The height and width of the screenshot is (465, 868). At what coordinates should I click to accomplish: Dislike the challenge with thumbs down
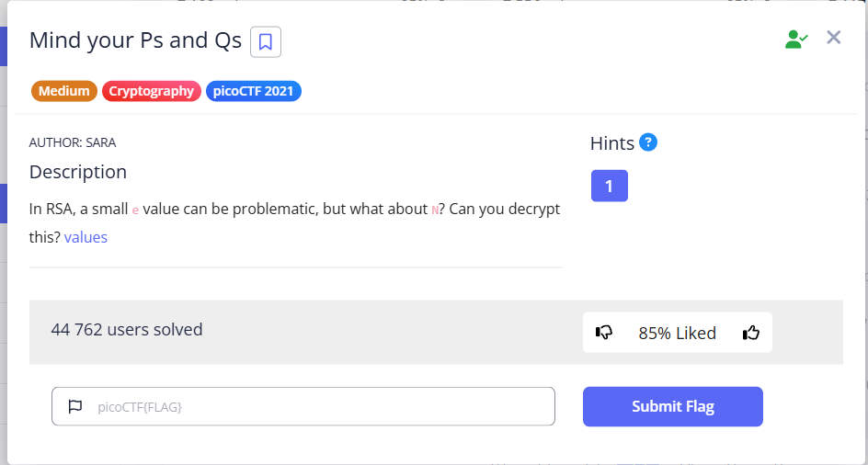pyautogui.click(x=604, y=333)
